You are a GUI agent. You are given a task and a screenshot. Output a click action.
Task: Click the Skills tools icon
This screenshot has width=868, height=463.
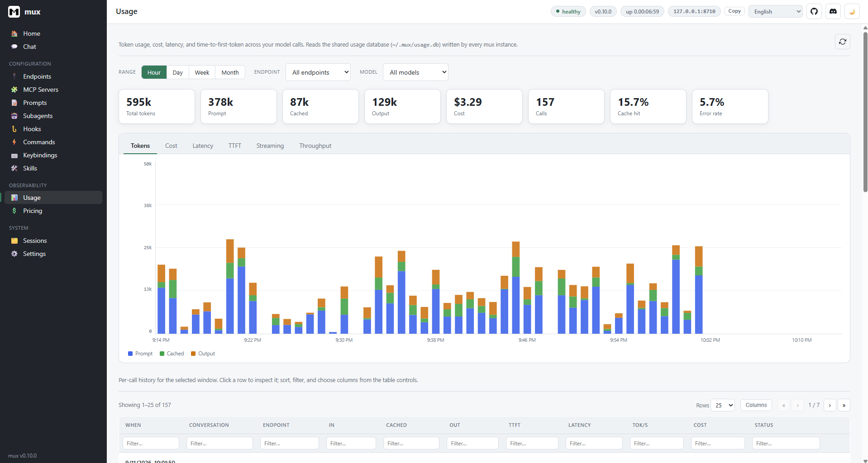coord(14,168)
